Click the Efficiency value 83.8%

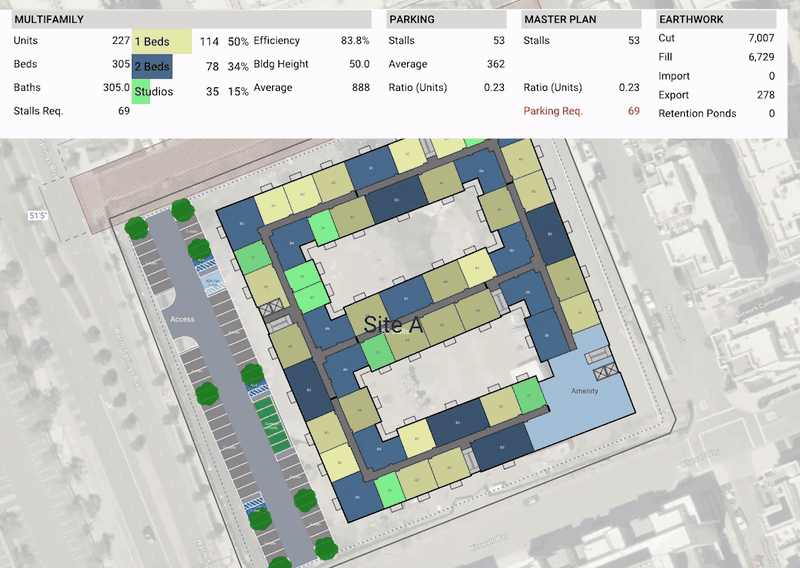[355, 40]
